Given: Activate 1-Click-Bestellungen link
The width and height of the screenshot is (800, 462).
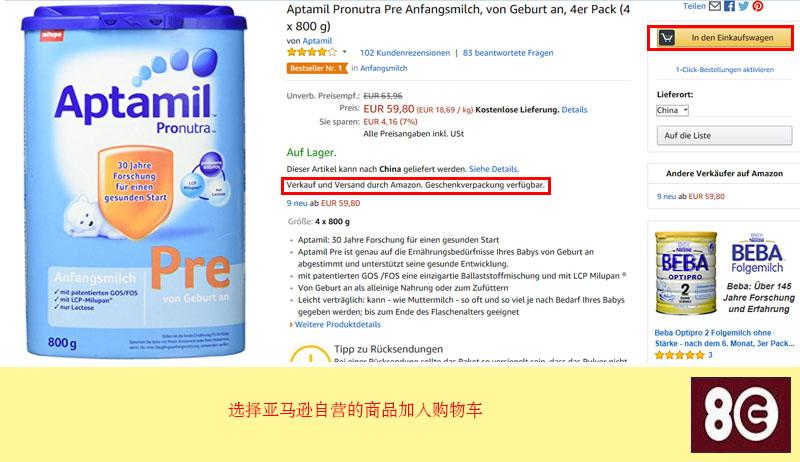Looking at the screenshot, I should (724, 70).
